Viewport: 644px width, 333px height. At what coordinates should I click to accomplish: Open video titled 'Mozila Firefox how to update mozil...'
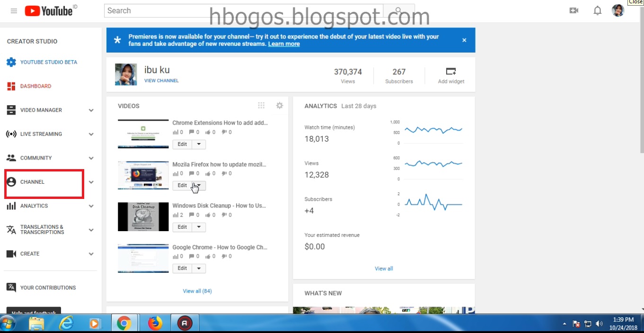[220, 164]
